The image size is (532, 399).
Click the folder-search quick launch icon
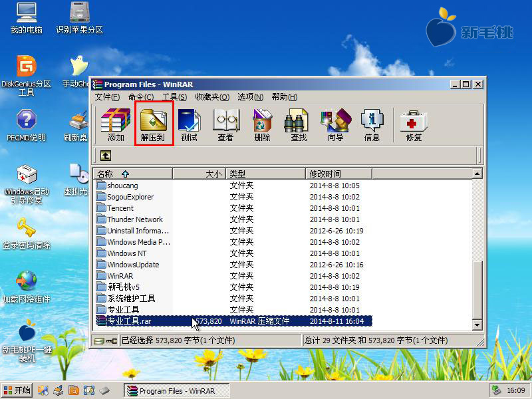pos(74,390)
